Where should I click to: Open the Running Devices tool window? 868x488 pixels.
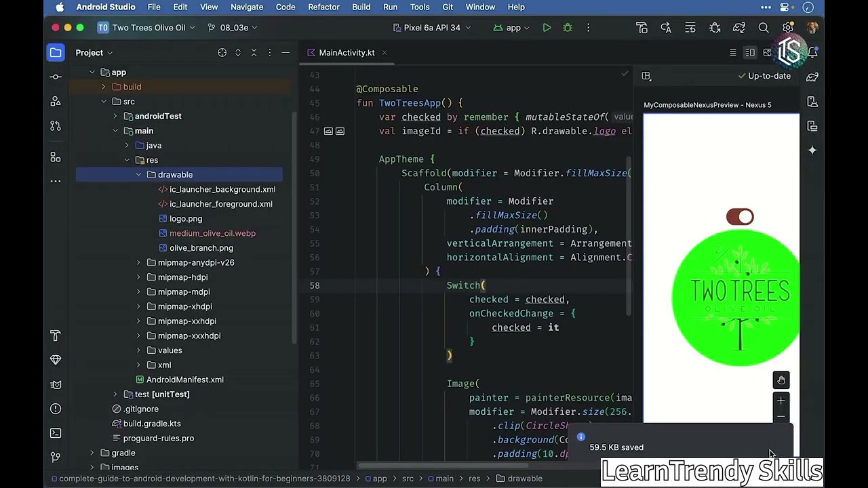pyautogui.click(x=812, y=126)
